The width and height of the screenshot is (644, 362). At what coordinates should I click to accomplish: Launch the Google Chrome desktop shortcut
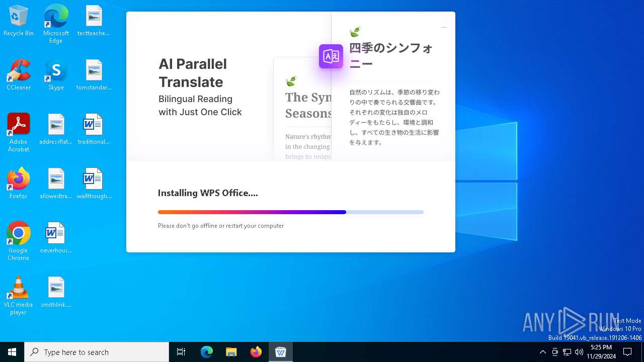coord(19,241)
